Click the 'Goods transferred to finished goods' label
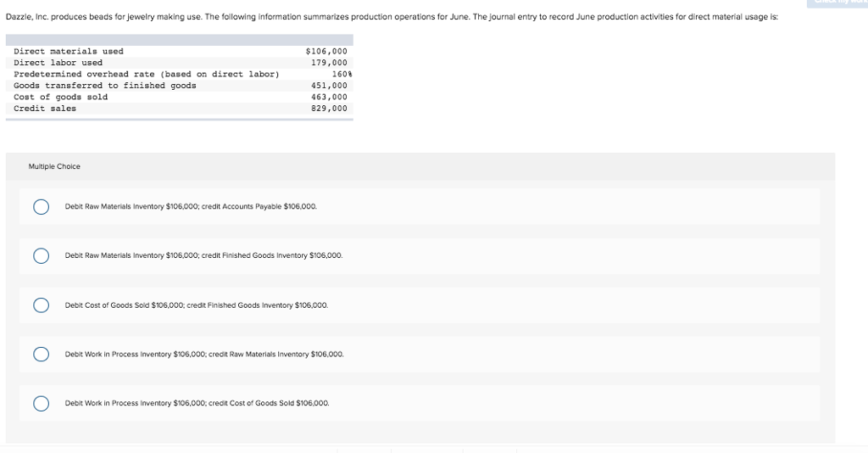The height and width of the screenshot is (453, 868). (x=105, y=86)
